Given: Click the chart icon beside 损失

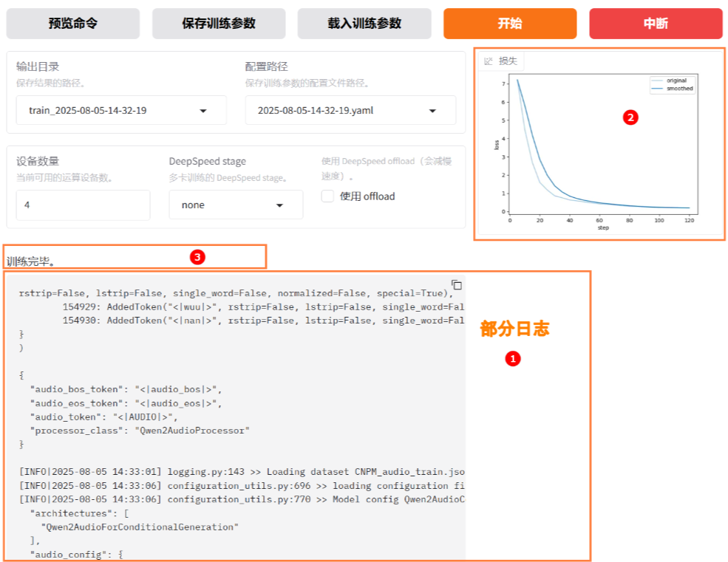Looking at the screenshot, I should coord(488,61).
